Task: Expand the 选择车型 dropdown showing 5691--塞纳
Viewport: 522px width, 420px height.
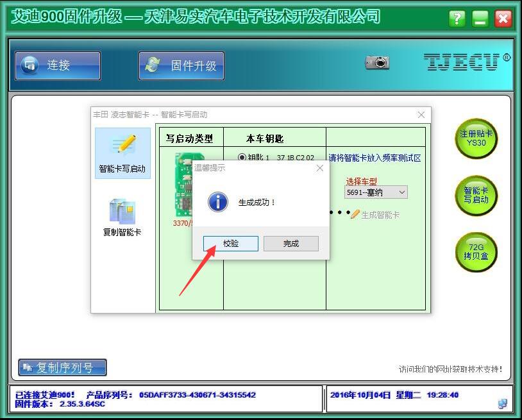Action: click(376, 192)
